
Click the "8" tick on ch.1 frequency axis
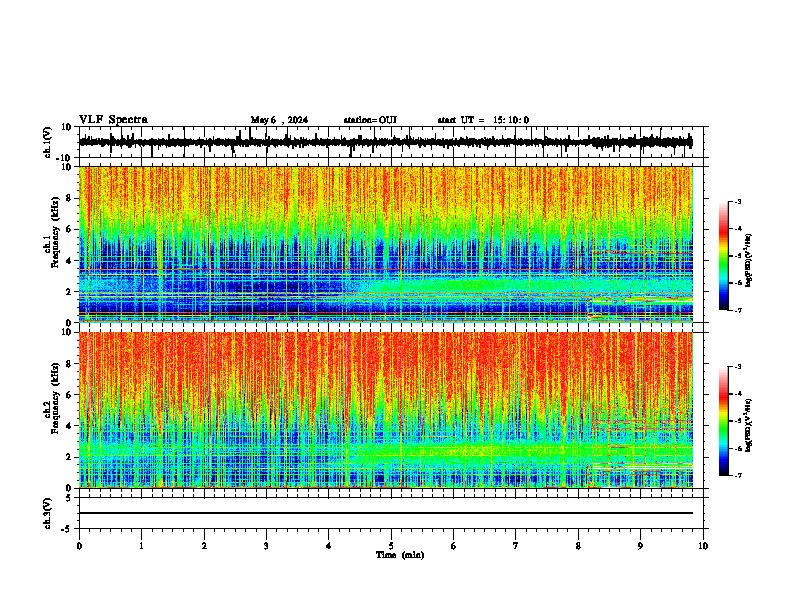pos(70,198)
